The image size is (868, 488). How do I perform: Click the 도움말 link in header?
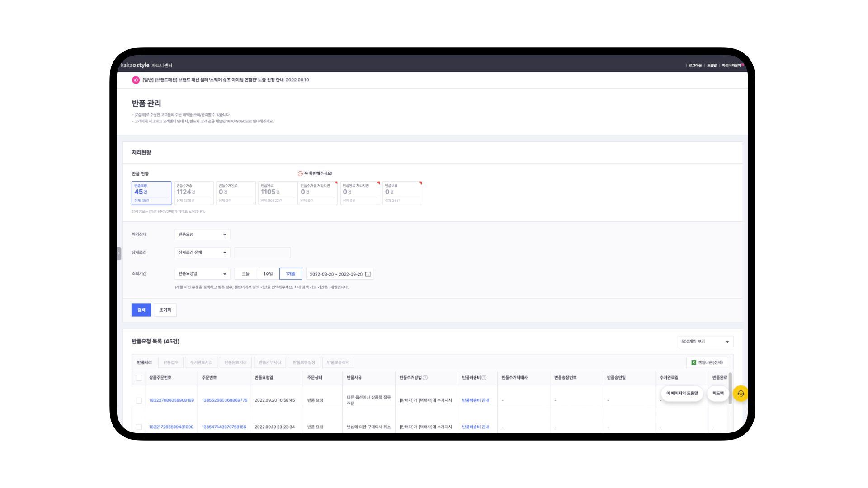tap(712, 66)
